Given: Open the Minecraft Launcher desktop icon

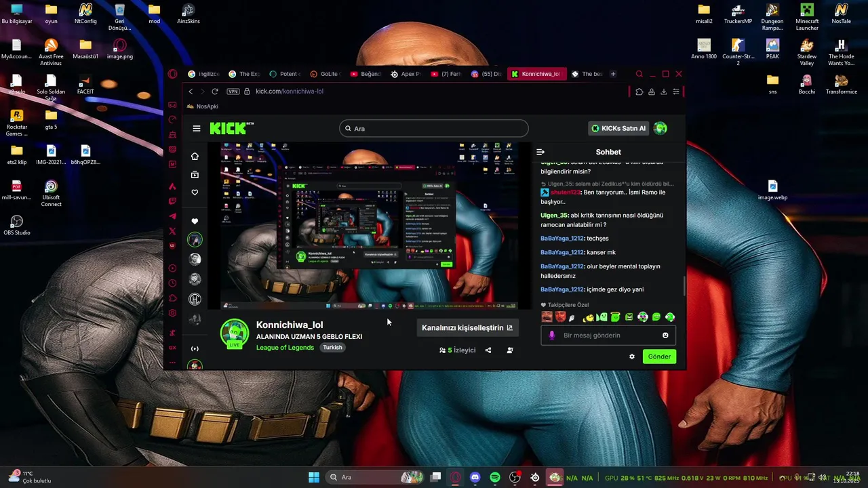Looking at the screenshot, I should point(807,18).
